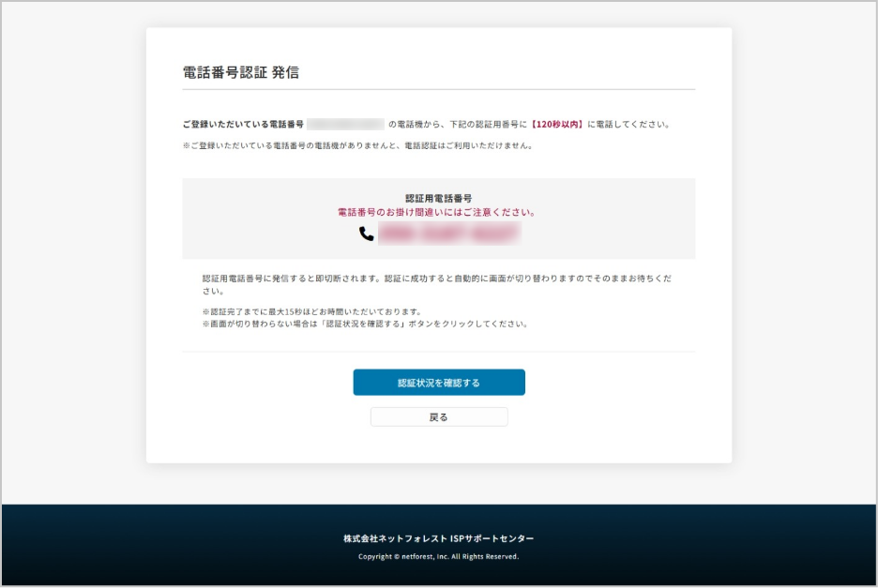This screenshot has width=878, height=588.
Task: Click the horizontal line under the heading
Action: point(438,90)
